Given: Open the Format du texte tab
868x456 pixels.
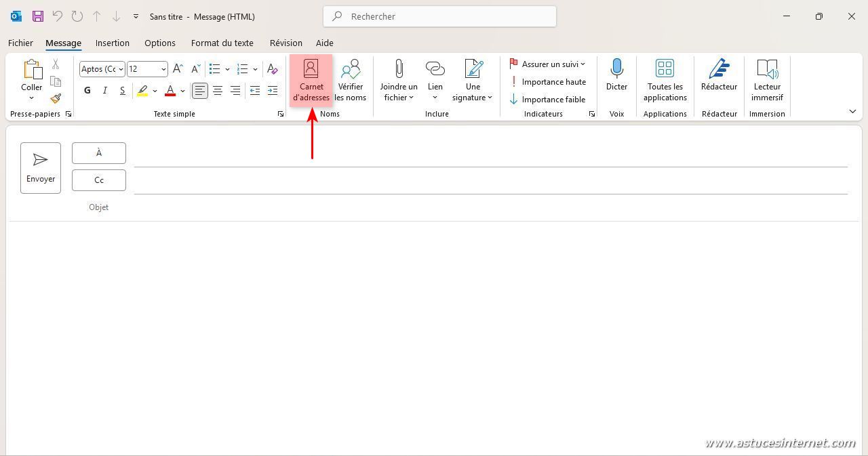Looking at the screenshot, I should (x=222, y=43).
